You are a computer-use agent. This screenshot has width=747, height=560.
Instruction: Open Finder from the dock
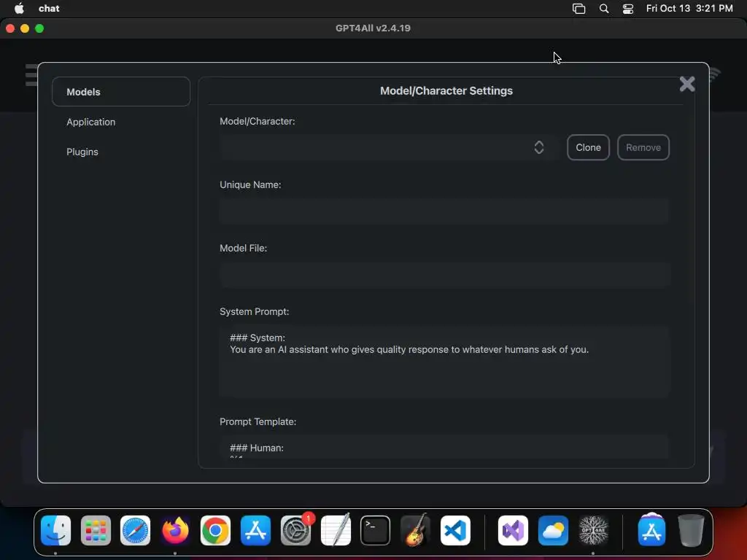(55, 531)
